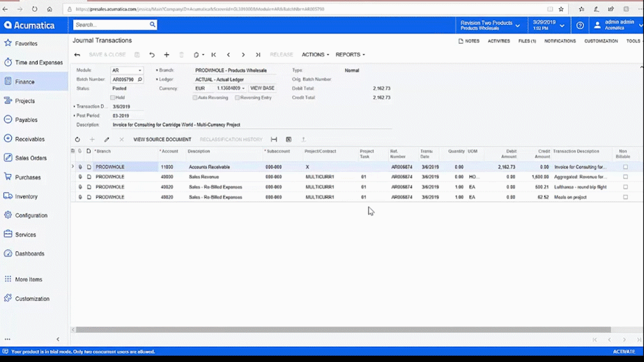Click the search magnifier icon
Screen dimensions: 644x362
click(x=153, y=24)
